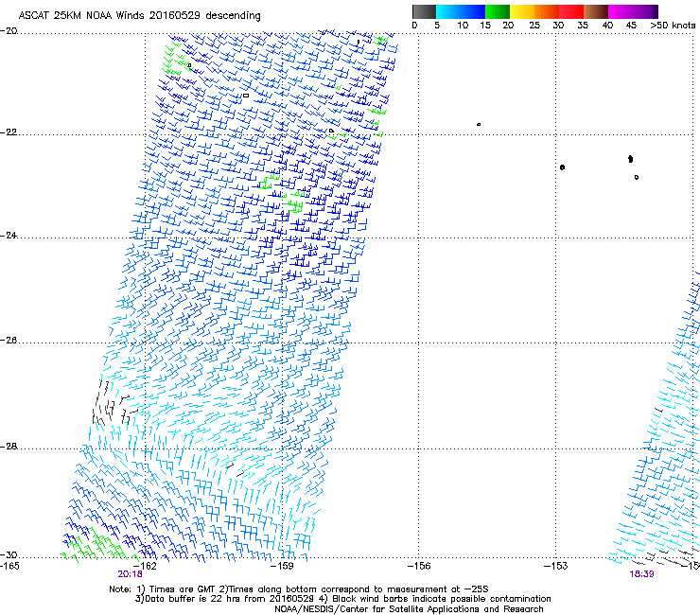
Task: Click the note line 'Times are GMT'
Action: click(x=183, y=589)
